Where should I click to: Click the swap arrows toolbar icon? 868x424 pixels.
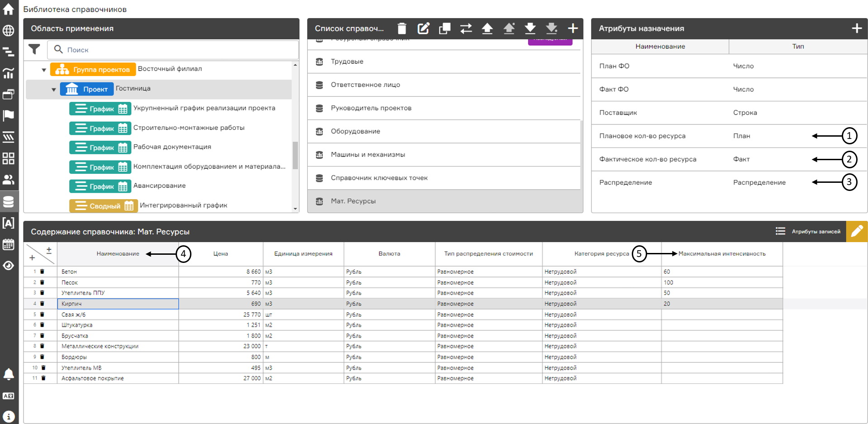[466, 29]
